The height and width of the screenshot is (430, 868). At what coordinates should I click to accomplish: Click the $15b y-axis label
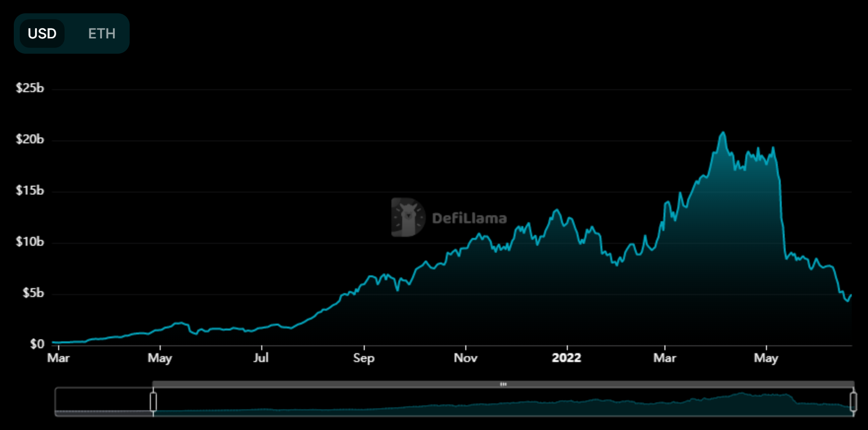tap(30, 191)
